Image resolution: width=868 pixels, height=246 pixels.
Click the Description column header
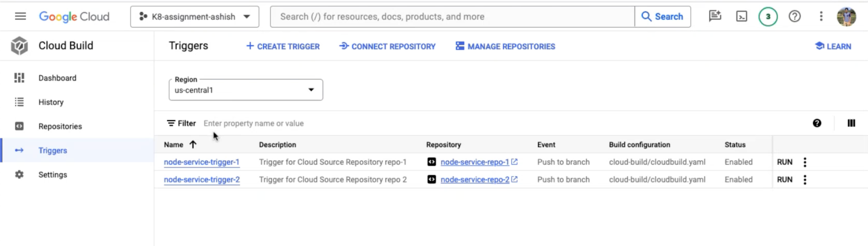[277, 145]
